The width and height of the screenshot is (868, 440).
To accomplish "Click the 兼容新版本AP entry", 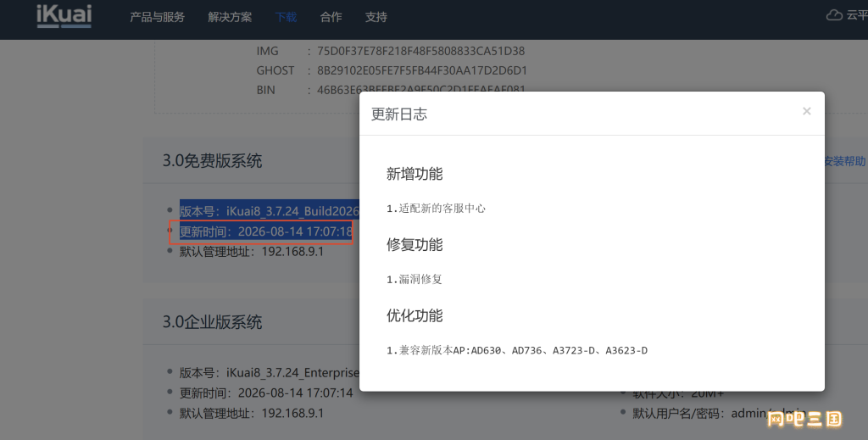I will point(517,350).
